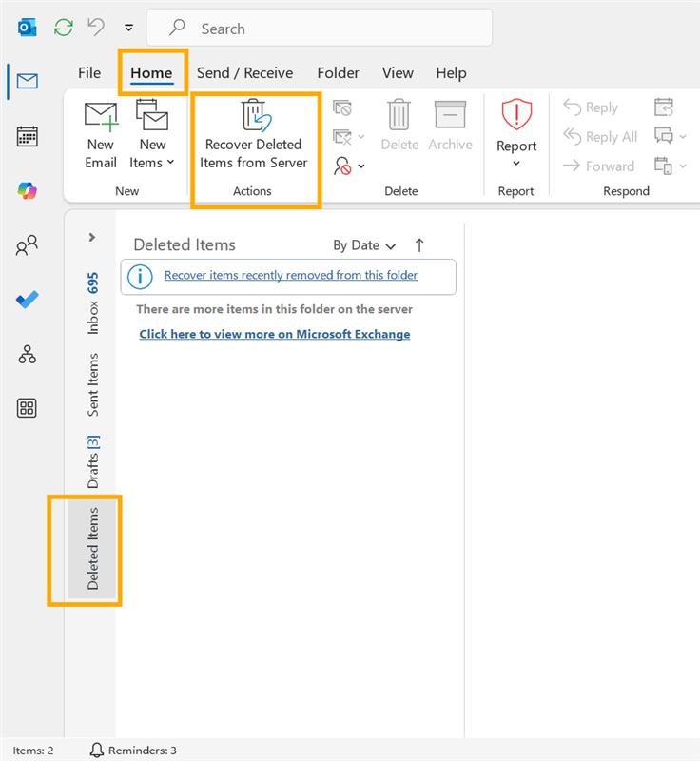
Task: Open People in the left navigation bar
Action: [x=27, y=245]
